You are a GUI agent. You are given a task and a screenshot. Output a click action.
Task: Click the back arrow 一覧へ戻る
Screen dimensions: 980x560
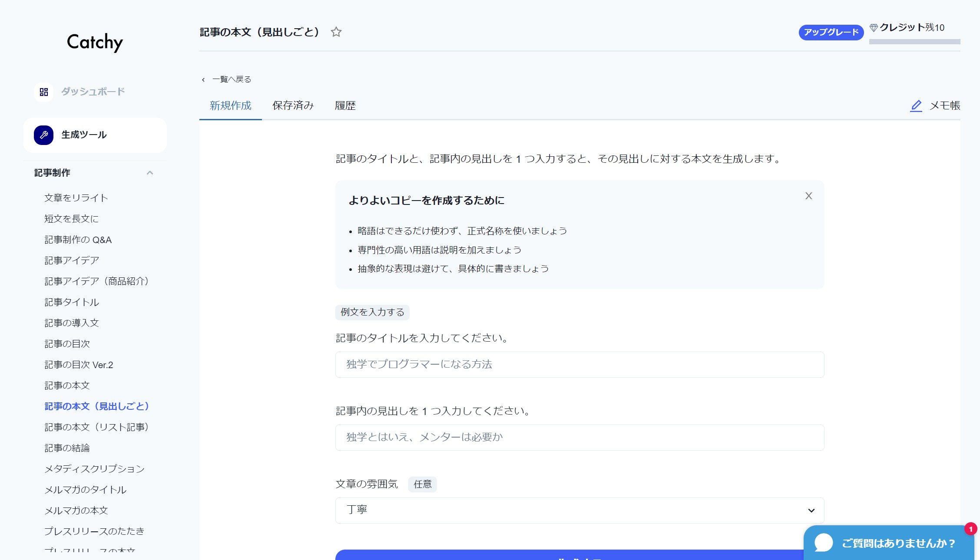[203, 79]
